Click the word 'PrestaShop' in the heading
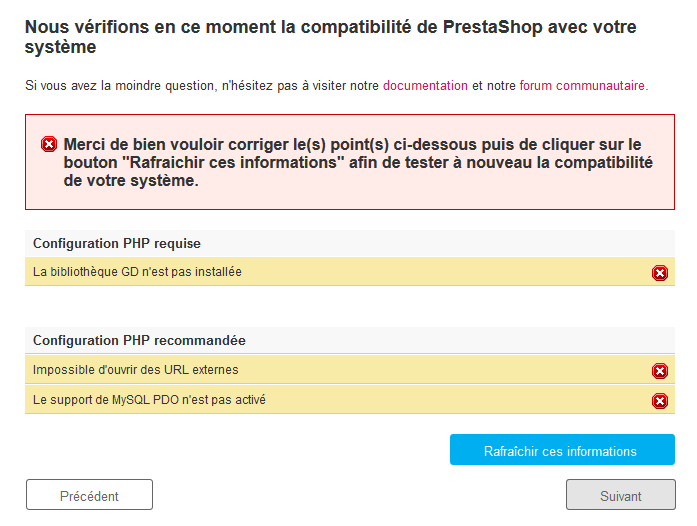Screen dimensions: 697x526 point(495,28)
